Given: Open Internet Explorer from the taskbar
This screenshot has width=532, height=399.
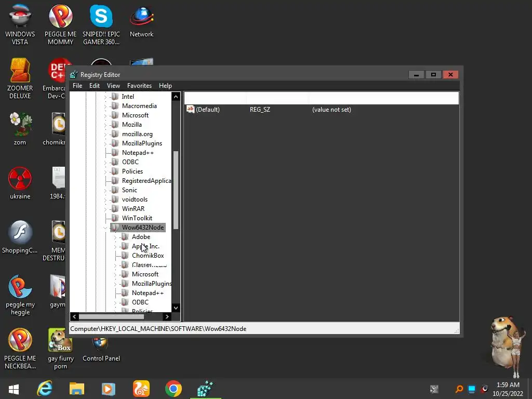Looking at the screenshot, I should tap(45, 389).
